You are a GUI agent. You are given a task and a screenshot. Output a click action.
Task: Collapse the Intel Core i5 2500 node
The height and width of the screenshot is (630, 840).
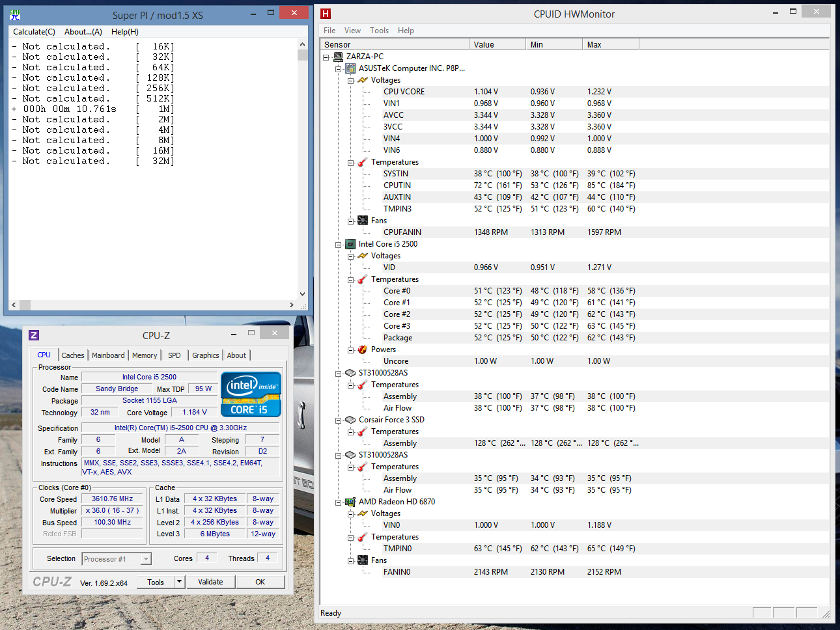tap(338, 245)
